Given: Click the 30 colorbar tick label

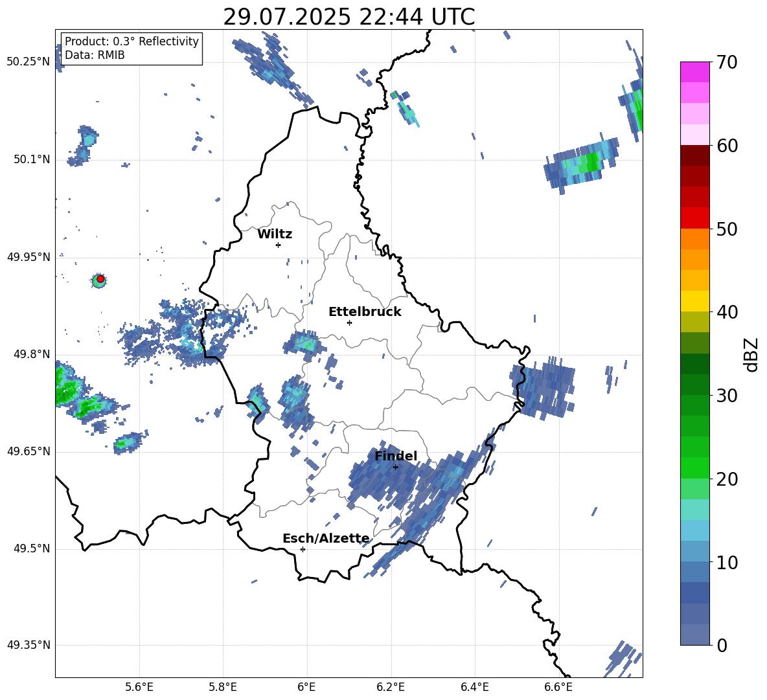Looking at the screenshot, I should coord(727,396).
